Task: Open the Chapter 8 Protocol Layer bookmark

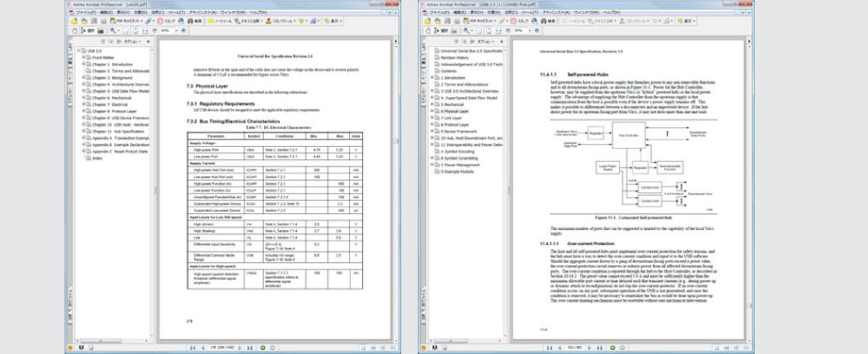Action: click(x=112, y=111)
